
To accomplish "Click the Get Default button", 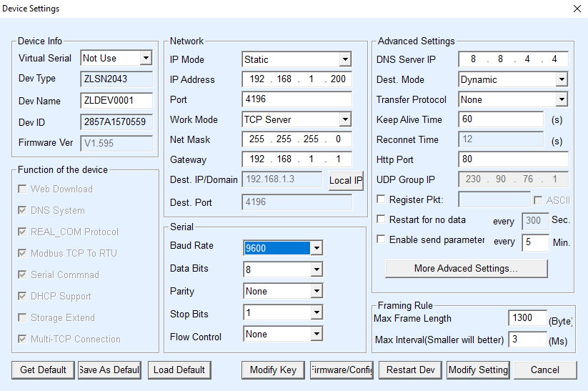I will coord(43,370).
